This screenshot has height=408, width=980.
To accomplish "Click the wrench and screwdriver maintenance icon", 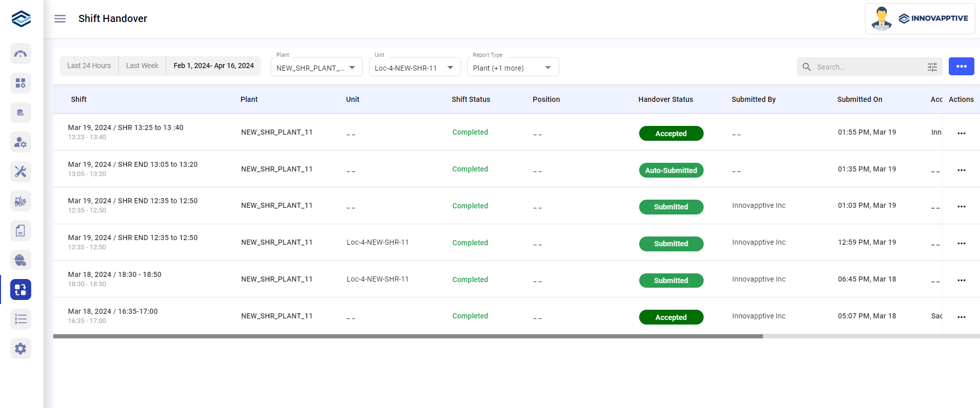I will (20, 171).
